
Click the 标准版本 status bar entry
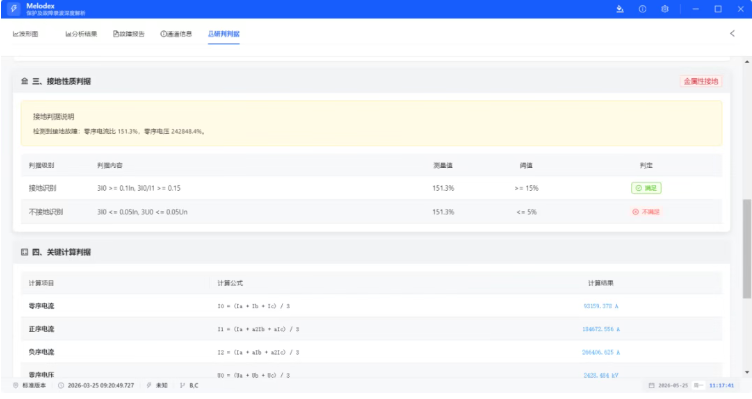point(30,386)
